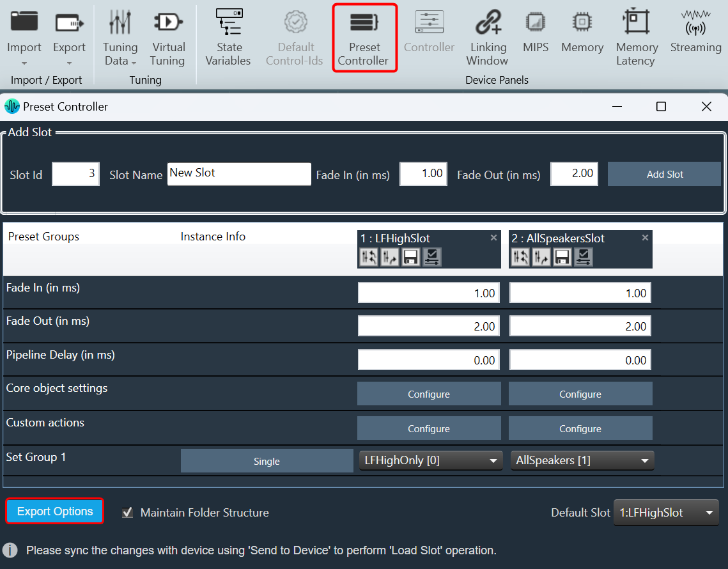Expand the Export dropdown arrow
Screen dimensions: 728x569
point(69,63)
